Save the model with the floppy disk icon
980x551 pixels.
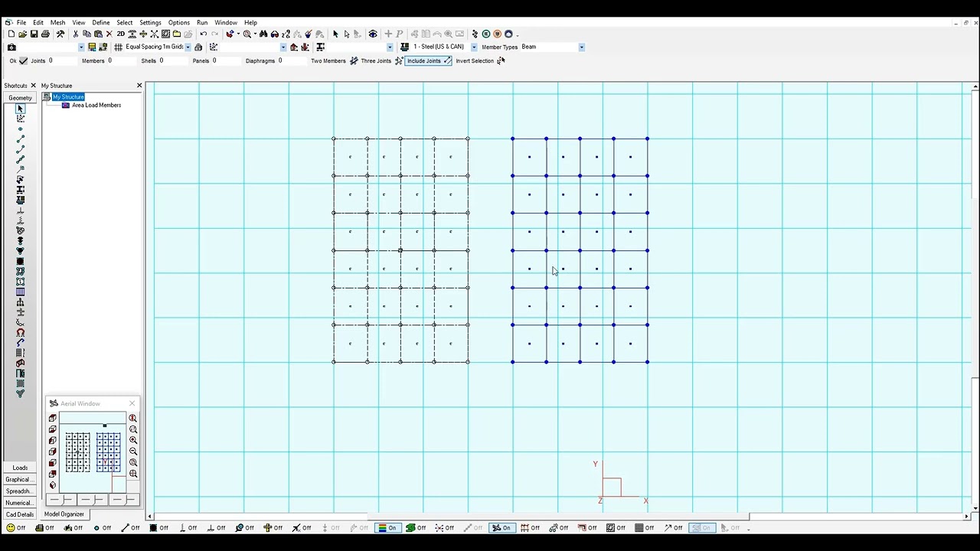click(34, 34)
